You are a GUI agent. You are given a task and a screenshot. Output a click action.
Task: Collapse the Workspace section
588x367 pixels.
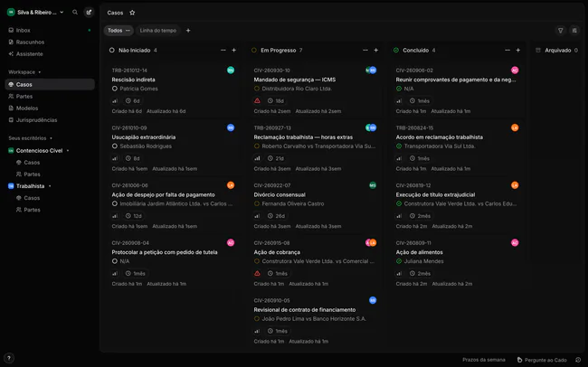pyautogui.click(x=24, y=72)
